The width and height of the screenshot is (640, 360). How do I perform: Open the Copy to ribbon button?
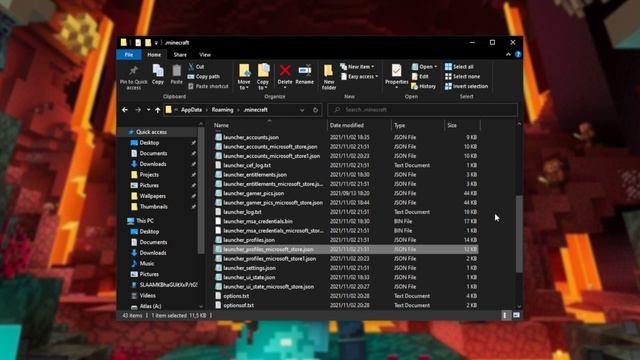pyautogui.click(x=263, y=77)
